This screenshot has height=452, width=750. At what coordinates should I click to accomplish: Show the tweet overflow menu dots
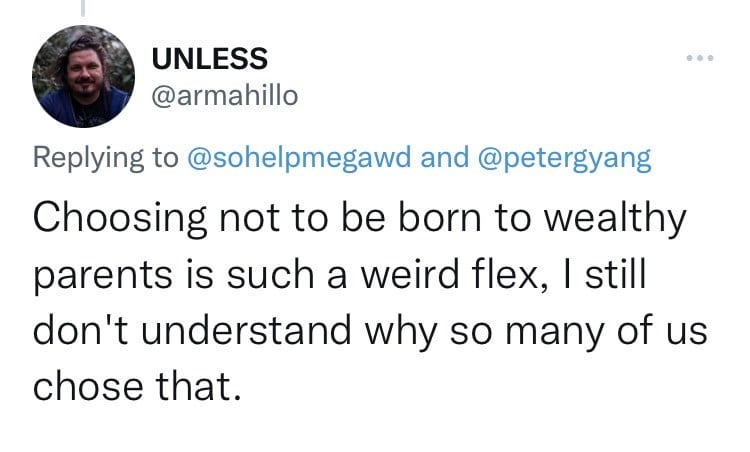pos(700,58)
